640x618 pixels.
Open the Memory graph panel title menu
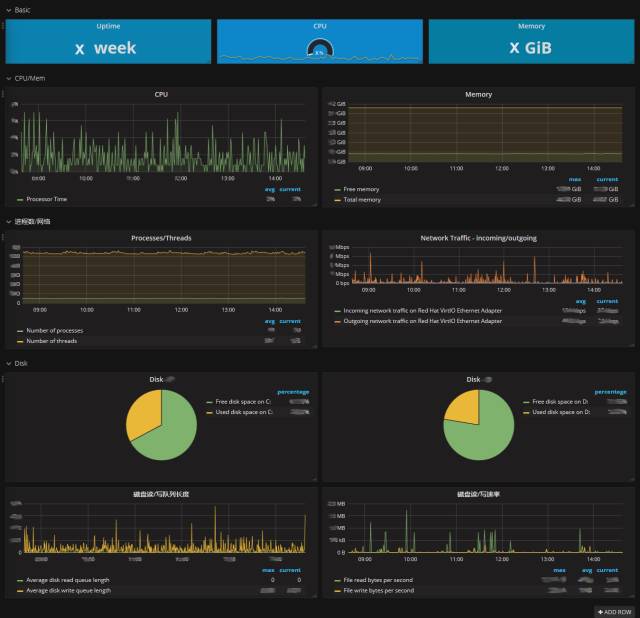coord(478,94)
